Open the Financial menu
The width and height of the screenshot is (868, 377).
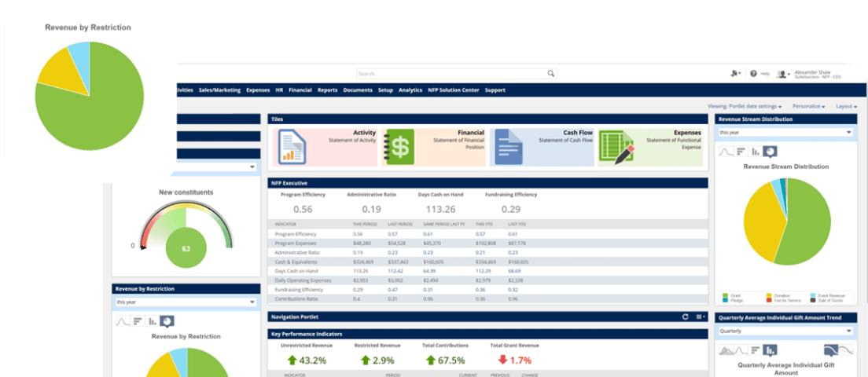click(300, 90)
